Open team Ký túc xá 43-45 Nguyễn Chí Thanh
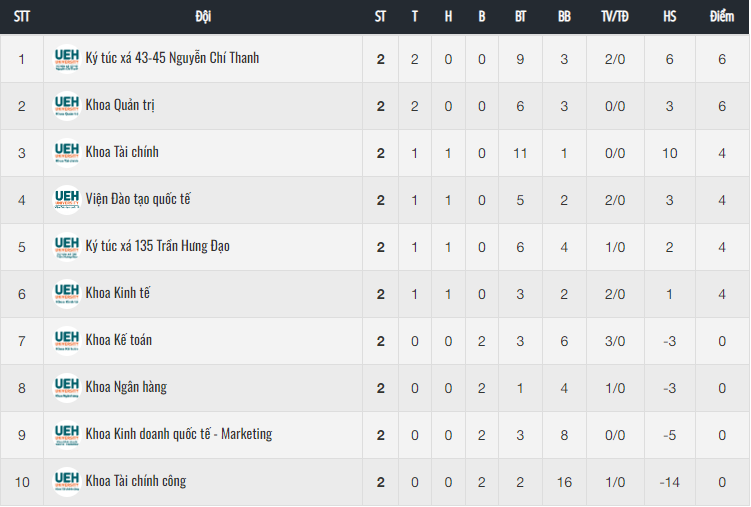The height and width of the screenshot is (507, 751). click(172, 58)
